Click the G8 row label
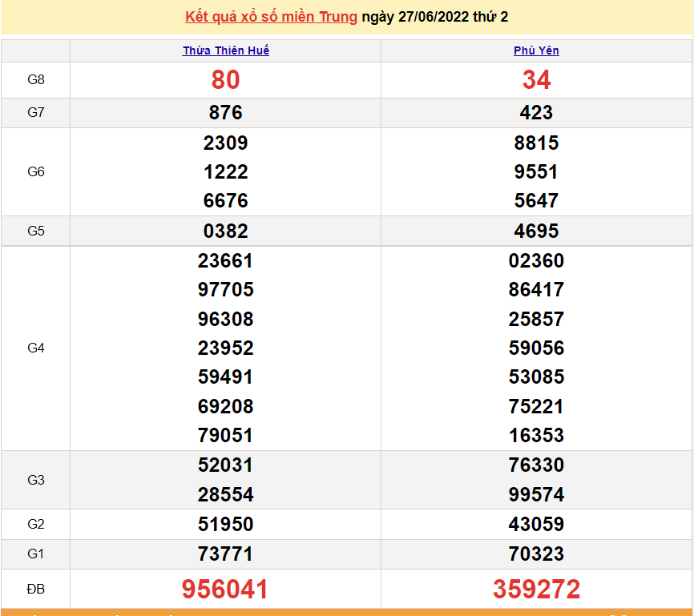The height and width of the screenshot is (616, 694). pos(36,79)
